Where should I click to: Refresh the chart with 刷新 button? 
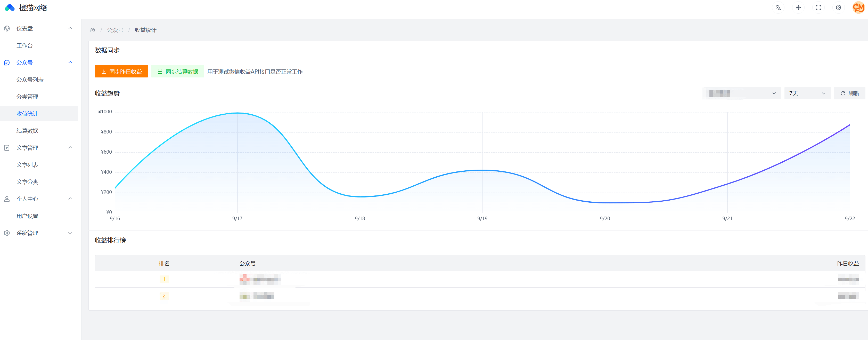pyautogui.click(x=849, y=93)
